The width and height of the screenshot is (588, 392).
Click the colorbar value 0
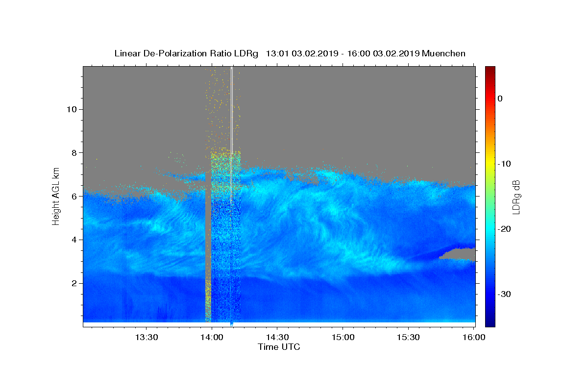coord(500,98)
